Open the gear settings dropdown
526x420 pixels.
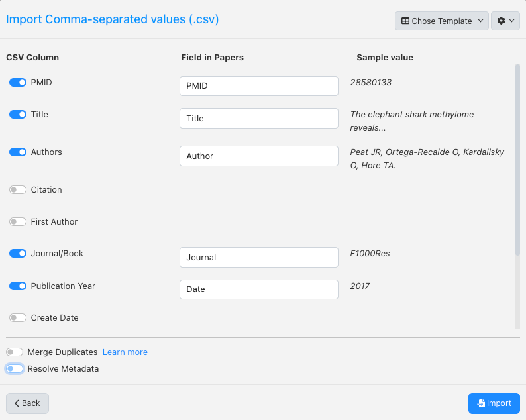(505, 21)
